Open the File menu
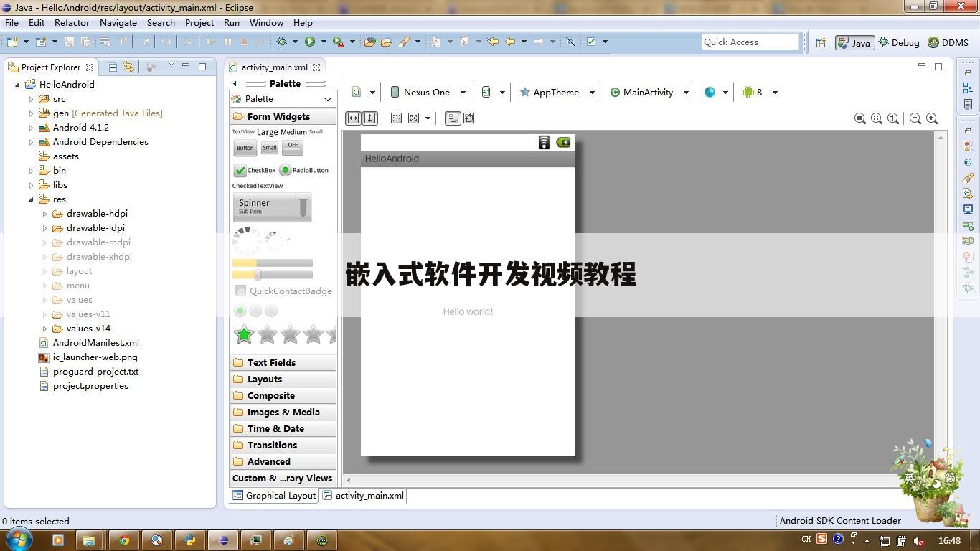The width and height of the screenshot is (980, 551). coord(11,22)
